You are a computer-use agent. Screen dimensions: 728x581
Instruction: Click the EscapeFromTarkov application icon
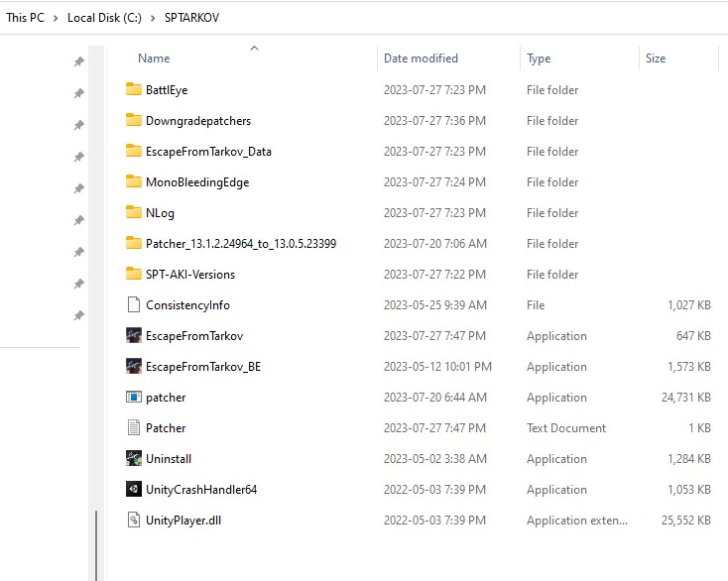point(134,335)
